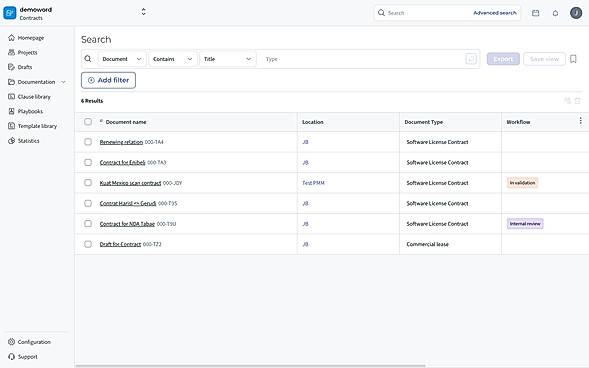Click the Workflow column header

tap(518, 122)
